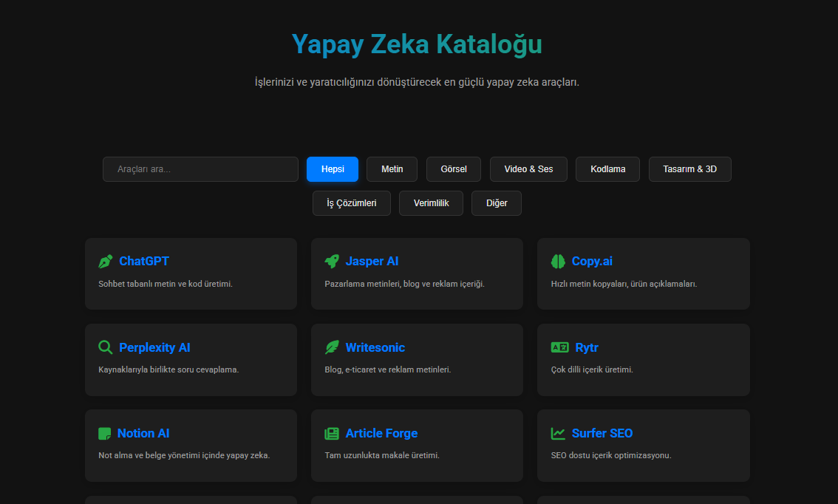Select the Hepsi filter
The width and height of the screenshot is (838, 504).
click(333, 169)
